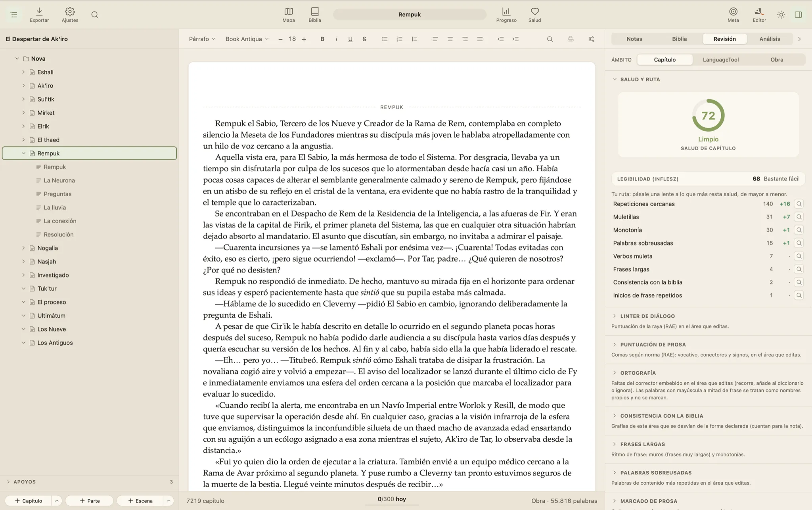Switch to Editor mode icon

coord(759,15)
